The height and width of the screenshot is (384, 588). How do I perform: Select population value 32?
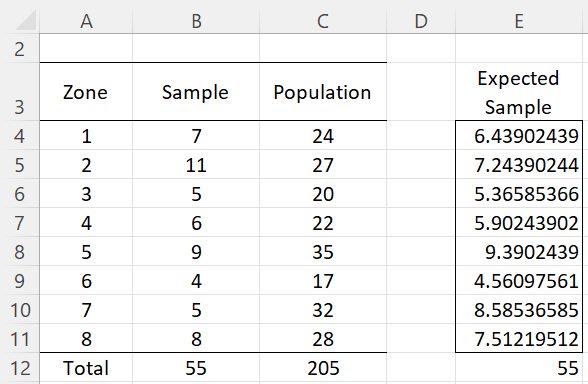(x=322, y=309)
